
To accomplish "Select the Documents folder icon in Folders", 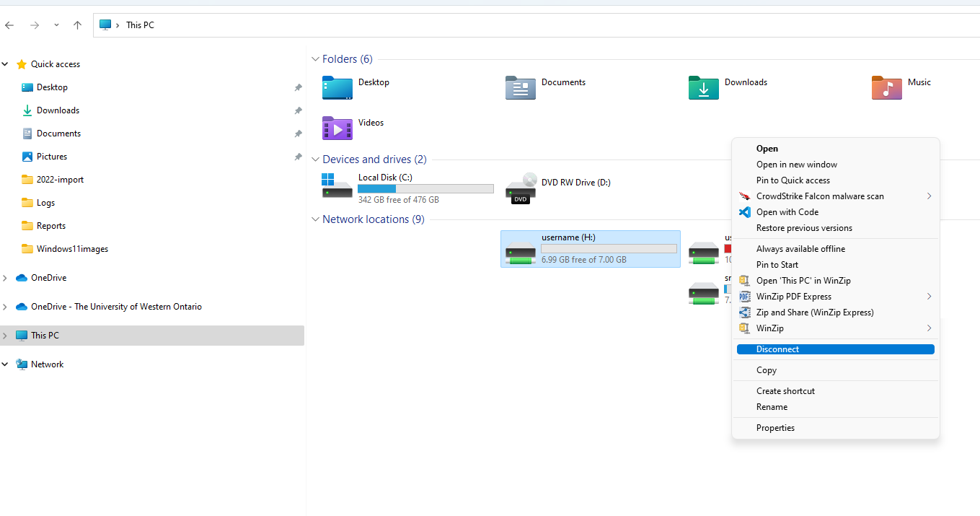I will [x=521, y=88].
